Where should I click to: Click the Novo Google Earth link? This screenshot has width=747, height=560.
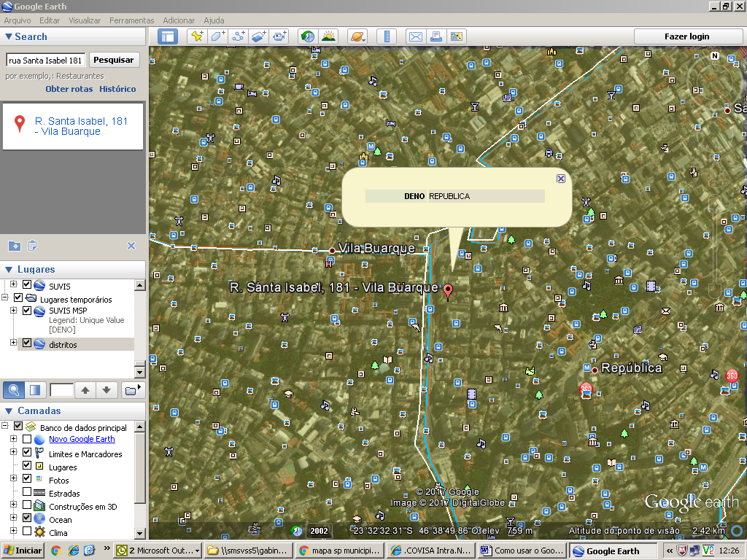[82, 439]
